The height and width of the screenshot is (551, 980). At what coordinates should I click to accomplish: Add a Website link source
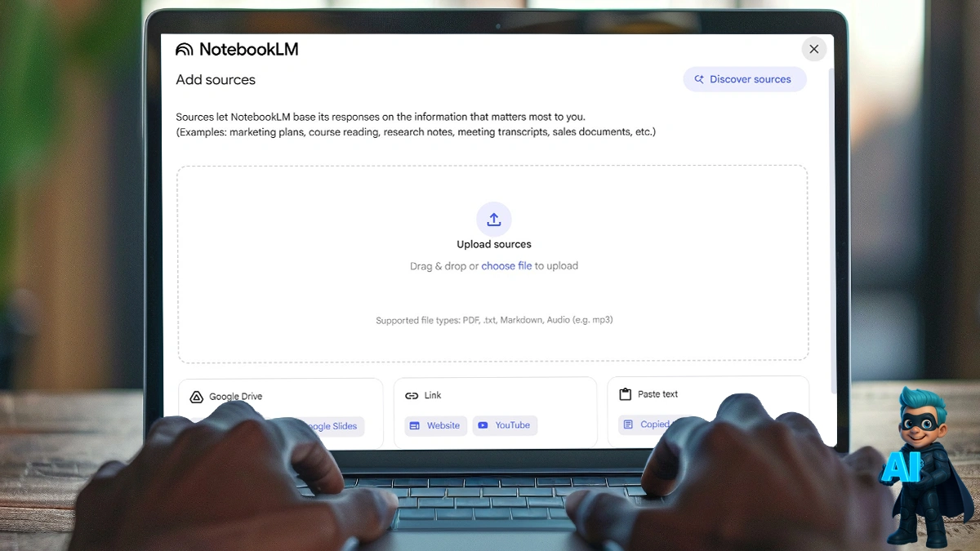point(436,425)
